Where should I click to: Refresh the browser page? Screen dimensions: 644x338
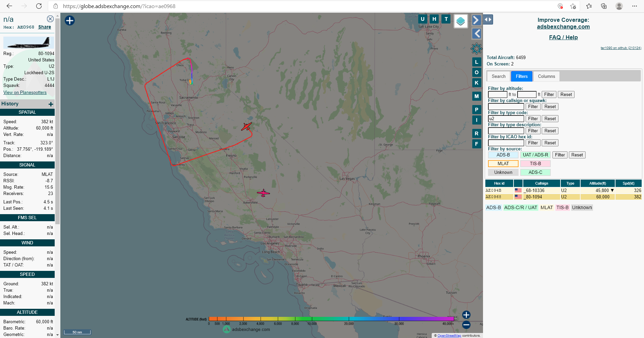[39, 6]
